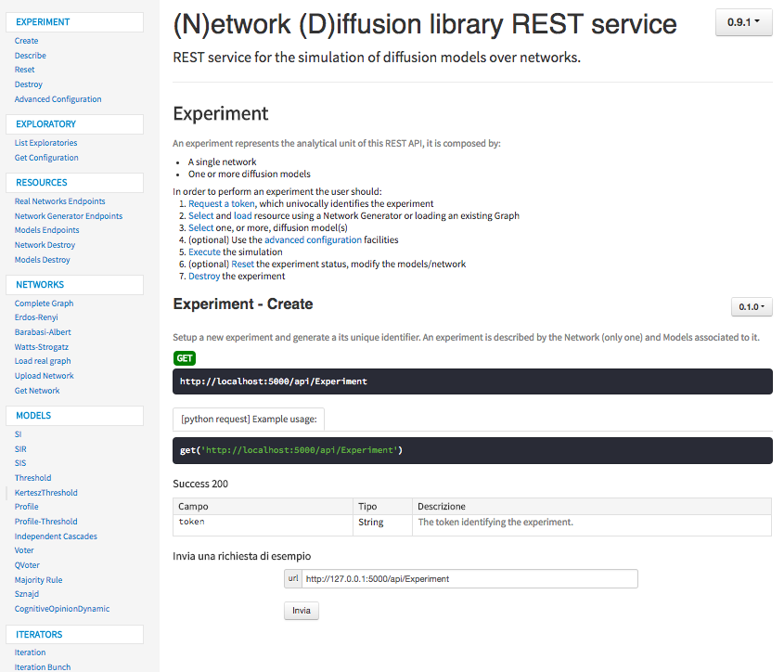This screenshot has width=784, height=672.
Task: Select the Independent Cascades model
Action: pyautogui.click(x=56, y=536)
